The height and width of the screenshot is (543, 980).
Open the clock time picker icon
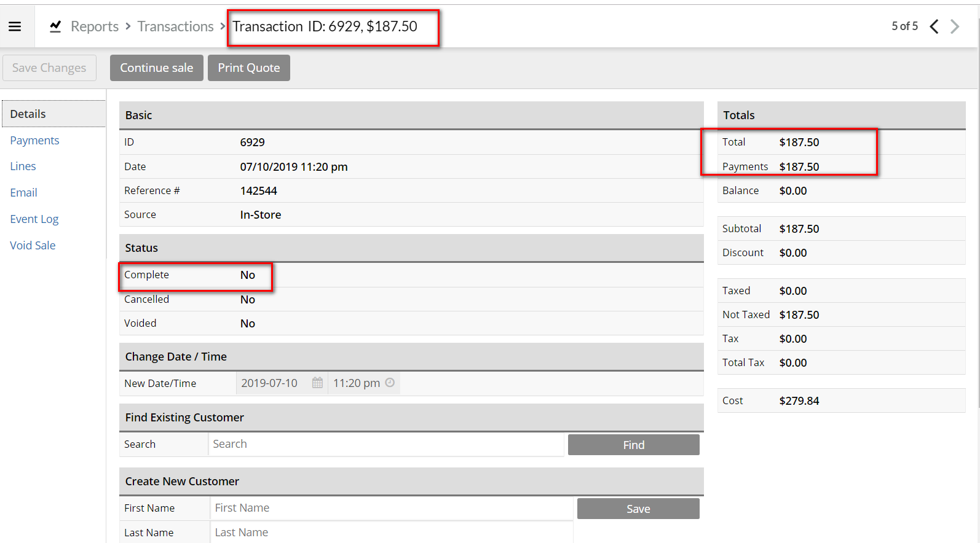[390, 383]
